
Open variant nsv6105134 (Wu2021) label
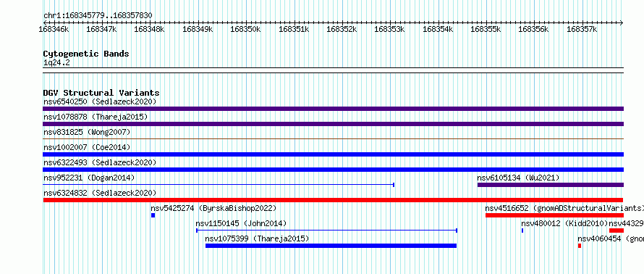518,178
